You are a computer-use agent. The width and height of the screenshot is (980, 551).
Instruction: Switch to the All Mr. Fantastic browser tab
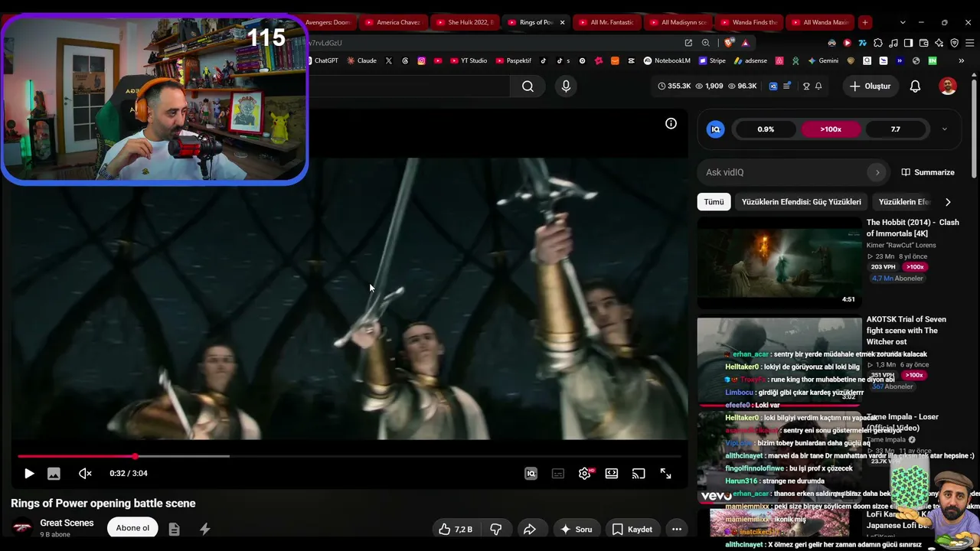click(x=606, y=22)
